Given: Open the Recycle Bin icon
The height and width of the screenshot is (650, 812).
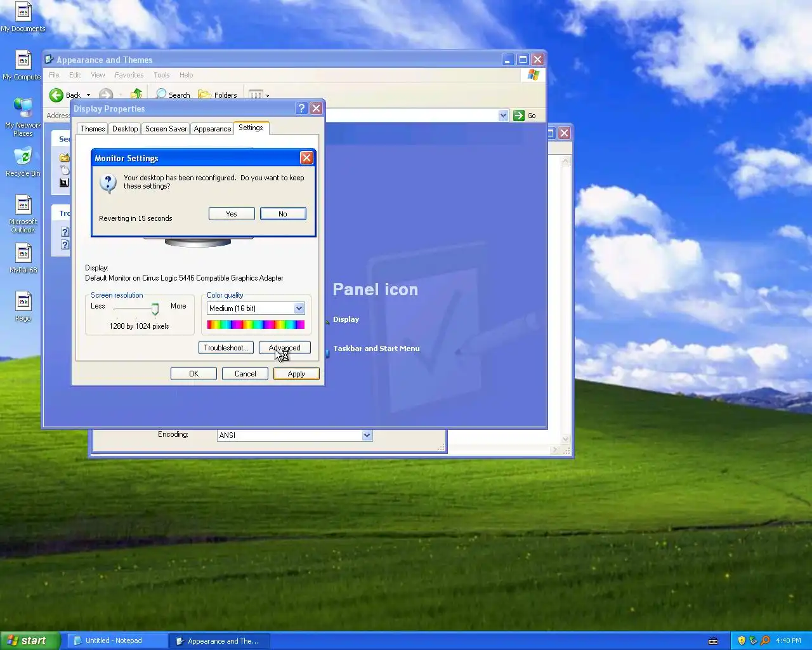Looking at the screenshot, I should click(23, 162).
